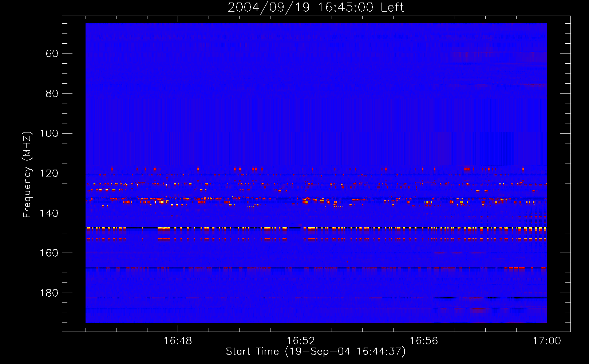Click the 17:00 time tick label

[x=547, y=341]
